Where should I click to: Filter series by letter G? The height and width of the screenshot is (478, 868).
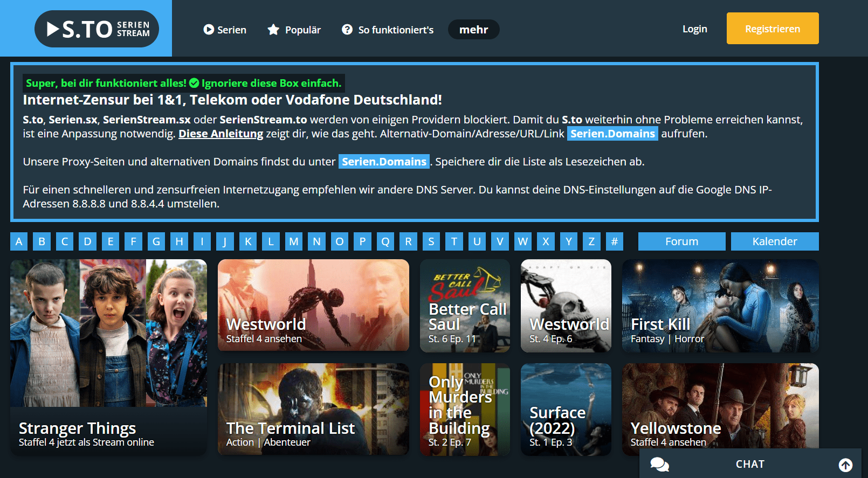tap(156, 241)
